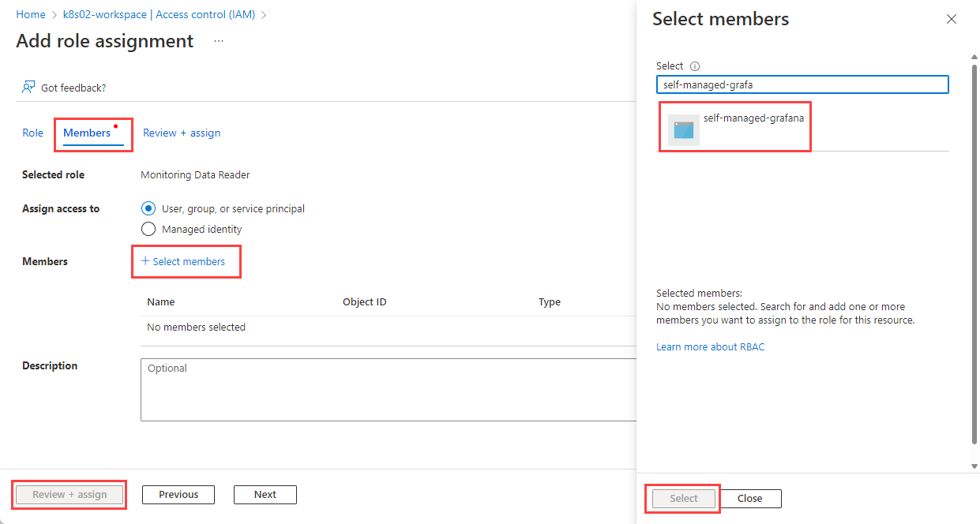Go to the Review + assign tab
Screen dimensions: 980x524
tap(182, 133)
